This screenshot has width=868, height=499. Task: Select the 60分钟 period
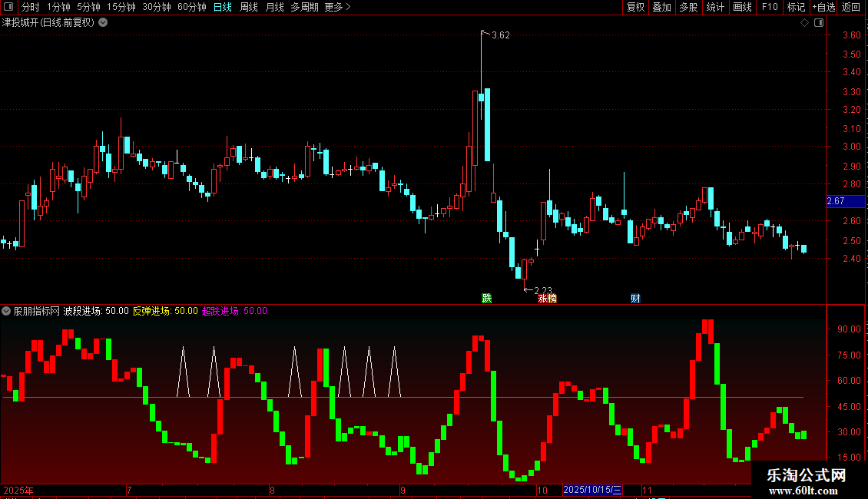click(191, 7)
